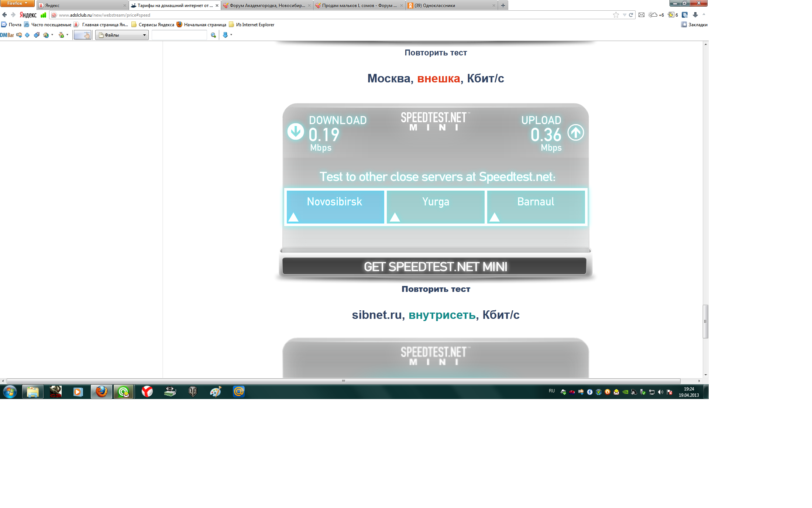Check the weather +6 indicator
812x508 pixels.
tap(656, 15)
